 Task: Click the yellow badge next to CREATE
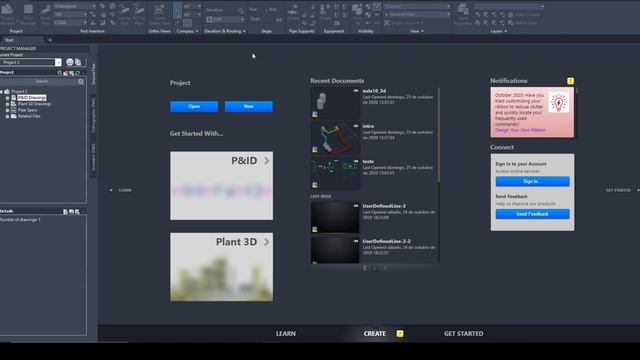pos(400,333)
